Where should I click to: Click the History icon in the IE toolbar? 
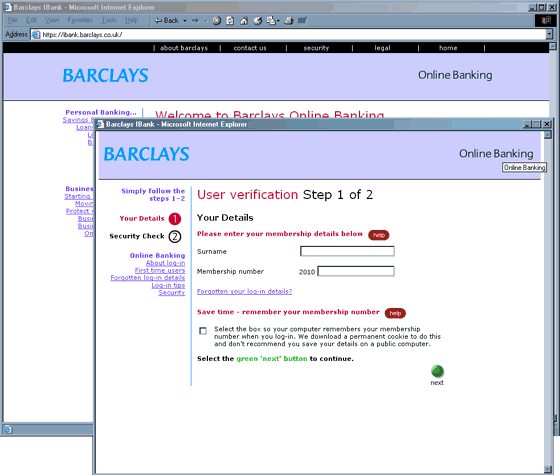pyautogui.click(x=258, y=21)
